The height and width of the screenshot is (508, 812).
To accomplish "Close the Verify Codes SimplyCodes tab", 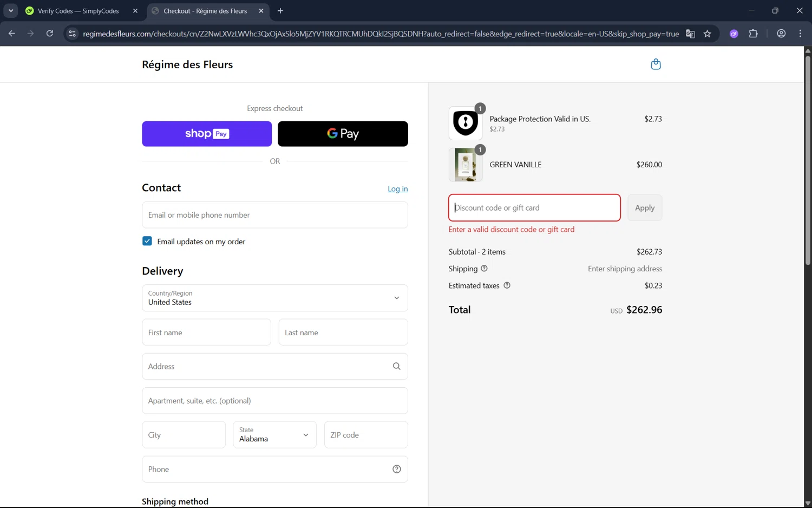I will coord(135,11).
